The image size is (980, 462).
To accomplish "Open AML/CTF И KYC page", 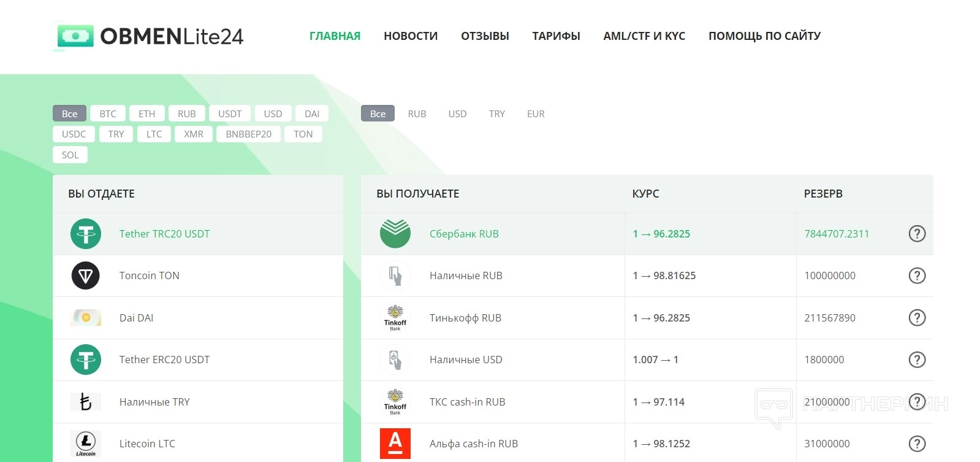I will click(644, 36).
